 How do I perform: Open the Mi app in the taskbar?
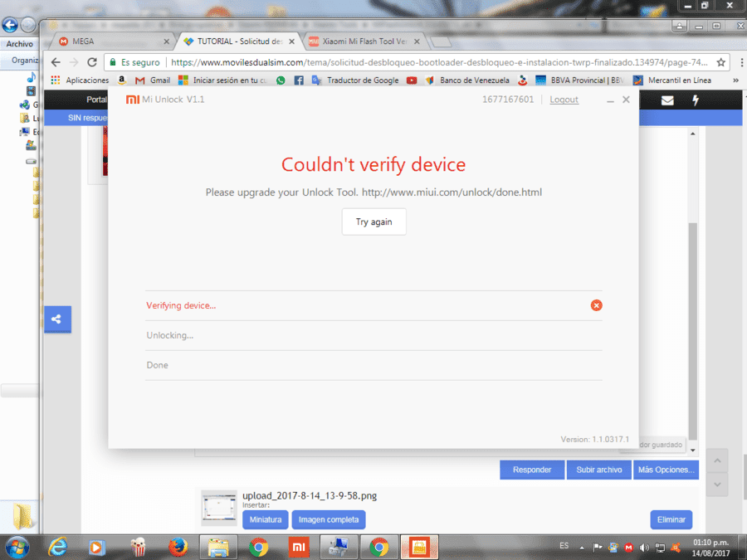click(x=299, y=548)
